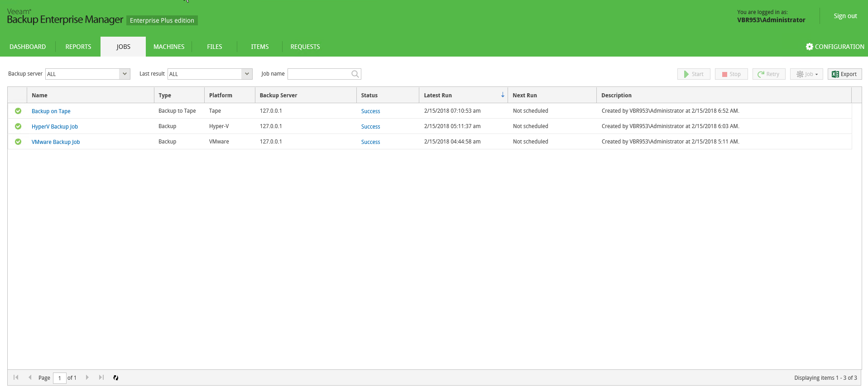Click latest run '2/15/2018 05:11:37 am'
868x387 pixels.
click(452, 126)
